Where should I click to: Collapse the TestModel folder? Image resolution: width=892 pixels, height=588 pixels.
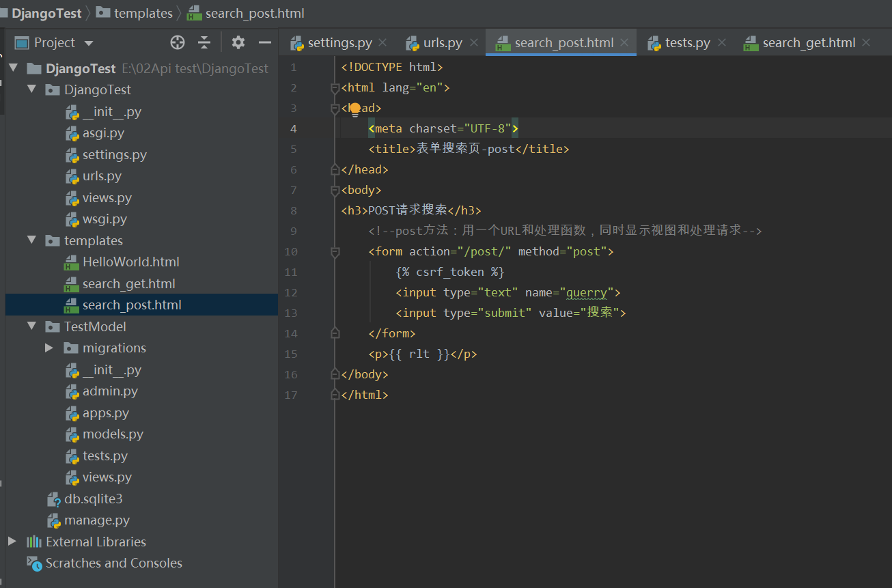(x=31, y=326)
